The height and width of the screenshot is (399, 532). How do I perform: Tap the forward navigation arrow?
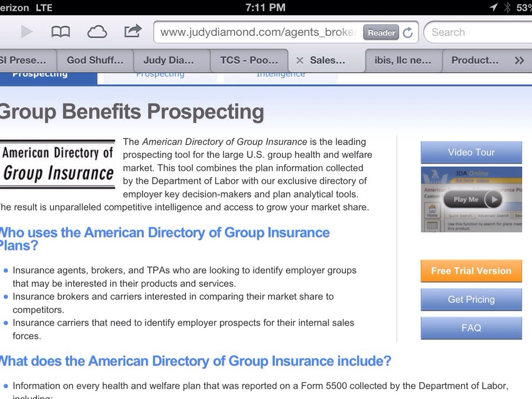coord(26,32)
